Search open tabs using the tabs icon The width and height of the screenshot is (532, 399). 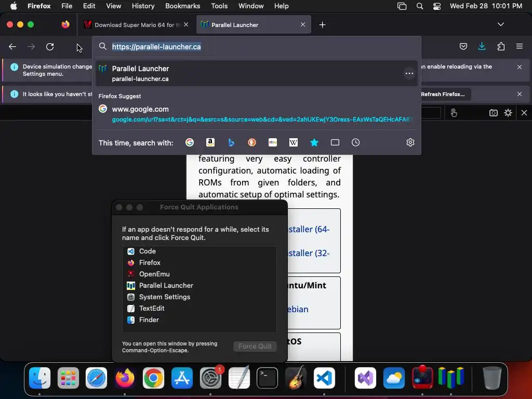pyautogui.click(x=335, y=142)
